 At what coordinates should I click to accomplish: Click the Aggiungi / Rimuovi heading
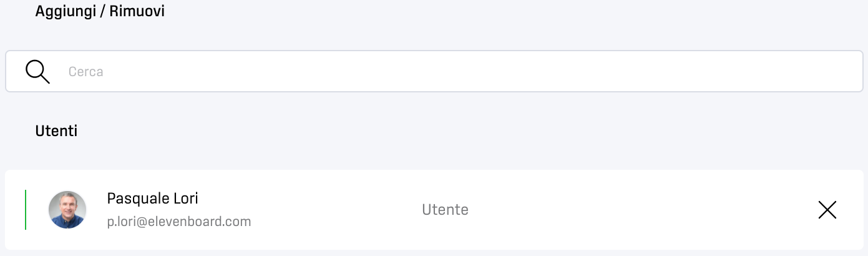(x=100, y=11)
